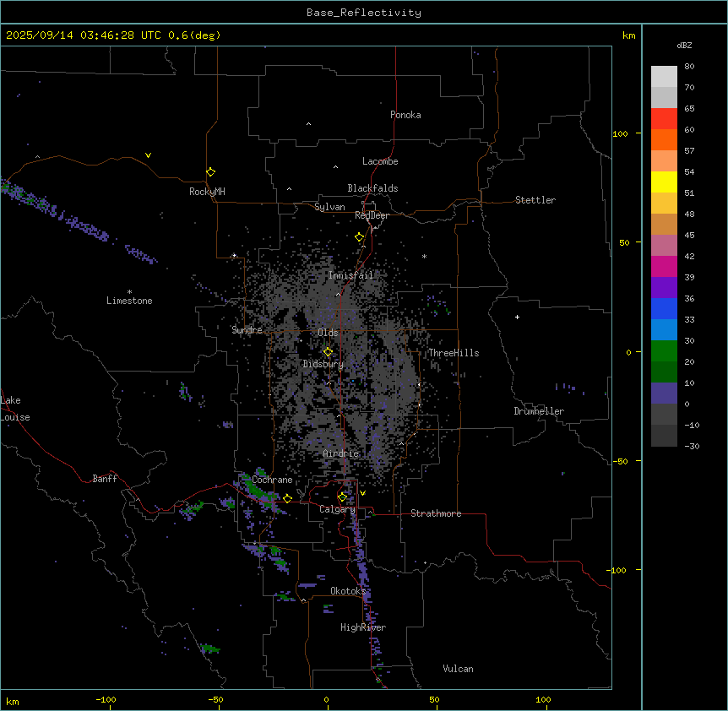Select the yellow diamond marker between Olds and Didsbury

point(328,352)
